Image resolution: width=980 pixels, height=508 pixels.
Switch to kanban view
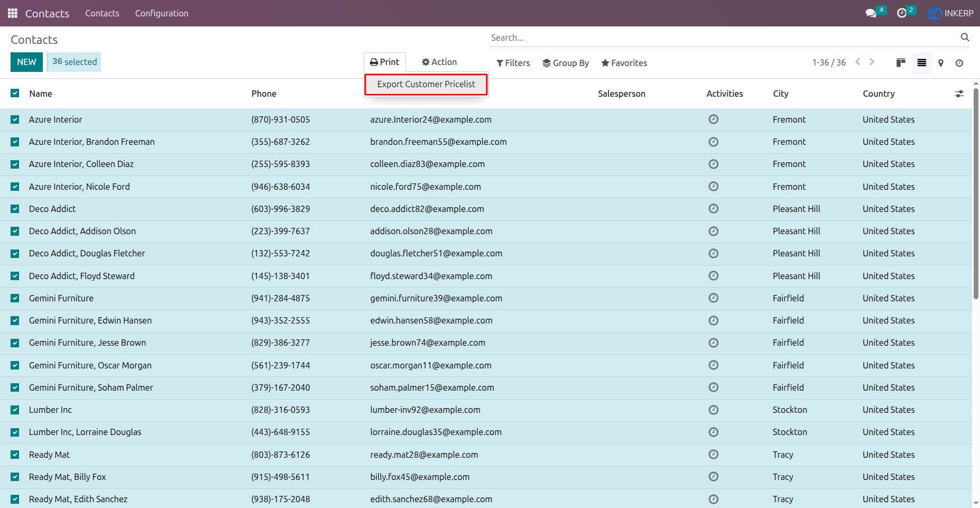point(901,63)
